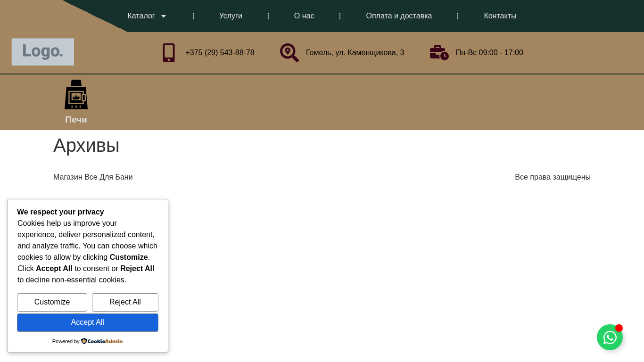Open the WhatsApp chat button
644x362 pixels.
[610, 337]
